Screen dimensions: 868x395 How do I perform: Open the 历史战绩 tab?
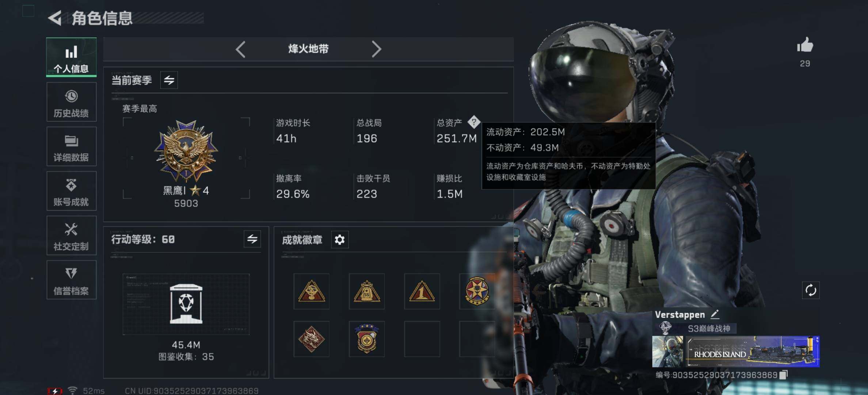tap(72, 102)
